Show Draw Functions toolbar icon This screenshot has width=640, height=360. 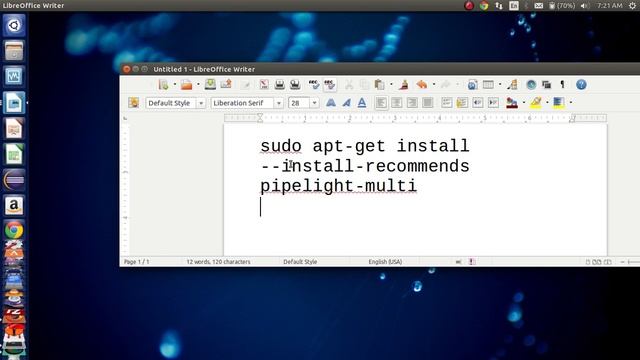click(x=513, y=84)
